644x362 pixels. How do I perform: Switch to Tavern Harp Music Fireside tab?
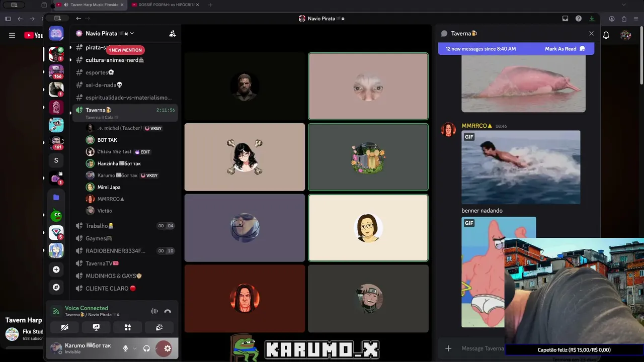click(91, 5)
